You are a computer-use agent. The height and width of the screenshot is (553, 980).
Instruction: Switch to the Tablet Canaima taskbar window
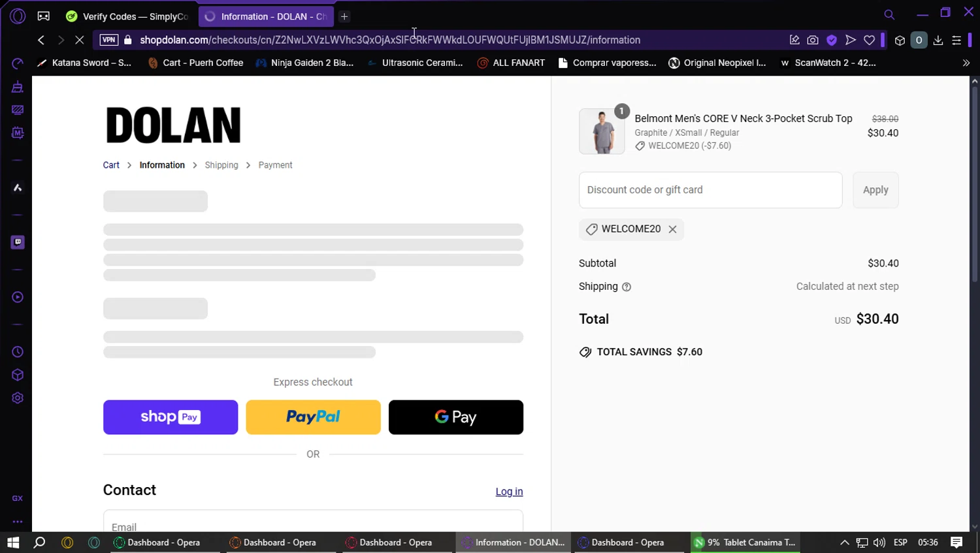[x=745, y=543]
